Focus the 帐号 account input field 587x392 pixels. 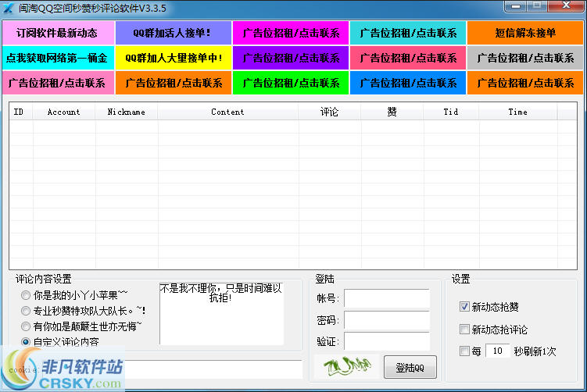pyautogui.click(x=387, y=298)
